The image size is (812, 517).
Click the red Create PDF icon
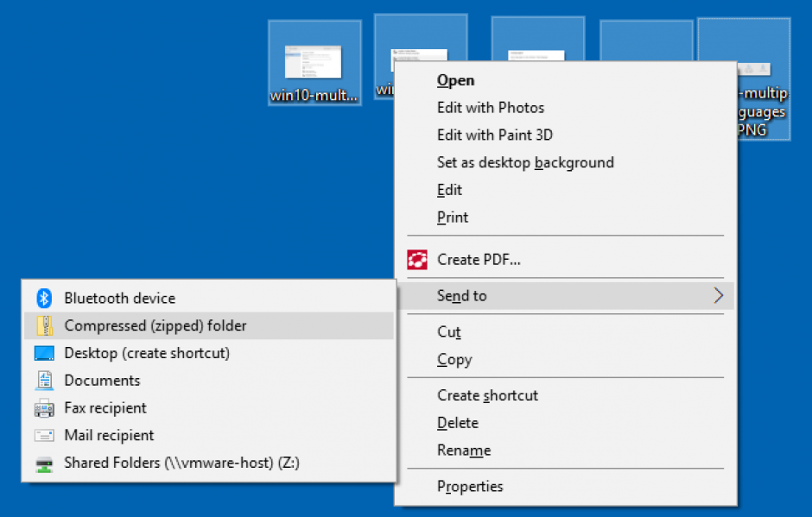pos(416,259)
